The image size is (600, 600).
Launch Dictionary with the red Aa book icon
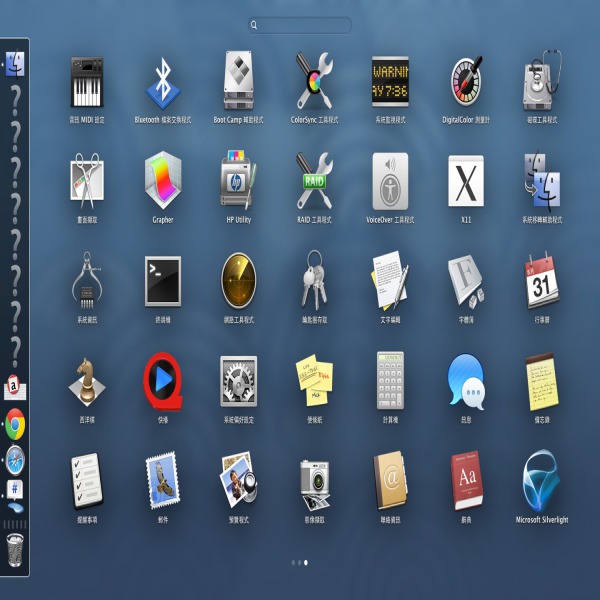click(466, 481)
